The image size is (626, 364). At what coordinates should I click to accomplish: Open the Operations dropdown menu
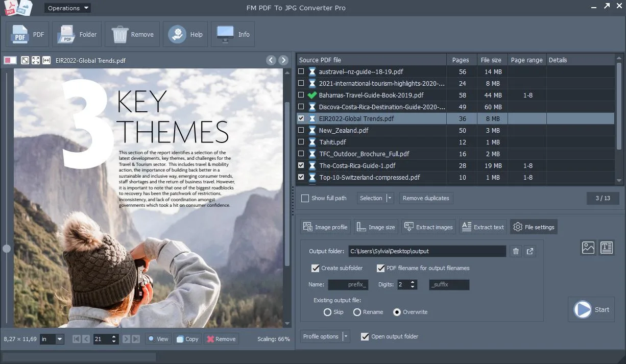tap(67, 8)
